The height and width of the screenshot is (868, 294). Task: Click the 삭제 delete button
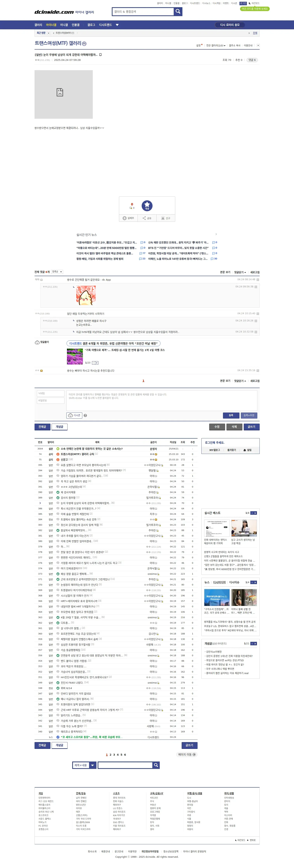click(234, 427)
